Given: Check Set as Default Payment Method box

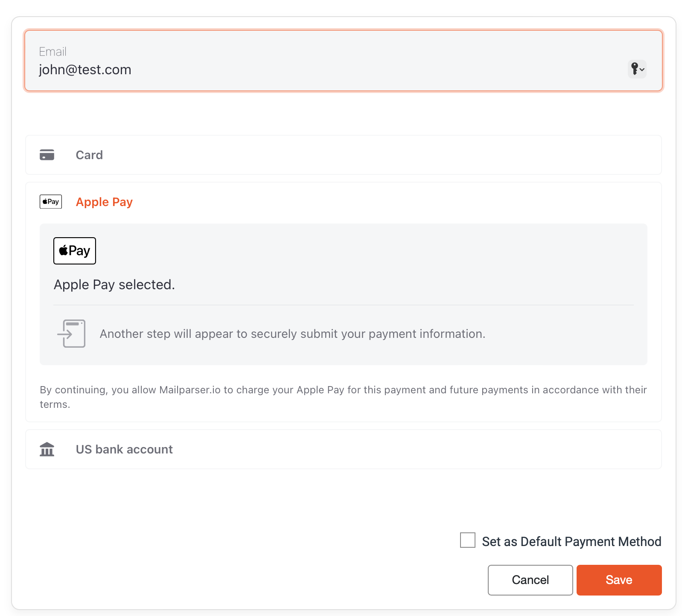Looking at the screenshot, I should coord(468,540).
